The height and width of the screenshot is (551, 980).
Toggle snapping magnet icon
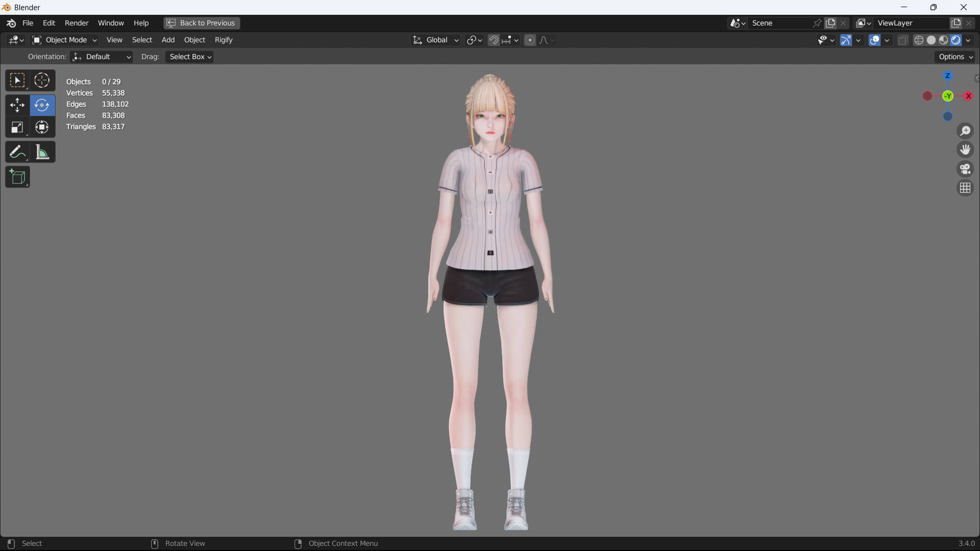pos(494,40)
